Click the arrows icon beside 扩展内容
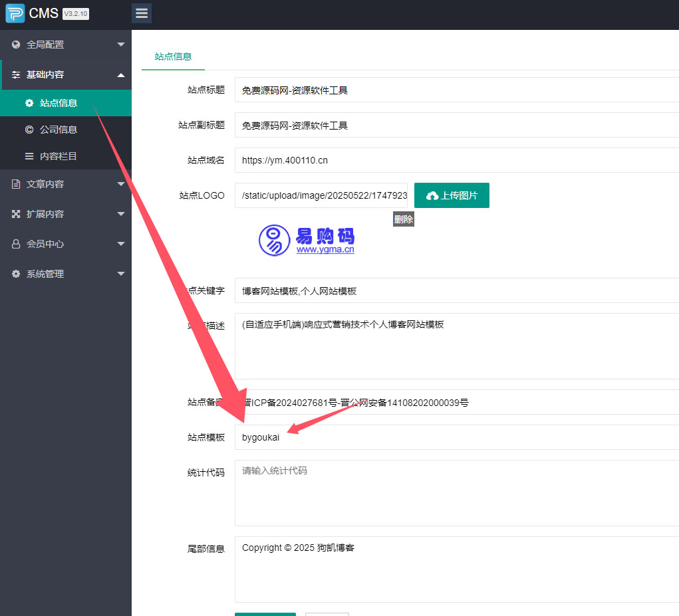679x616 pixels. 15,214
